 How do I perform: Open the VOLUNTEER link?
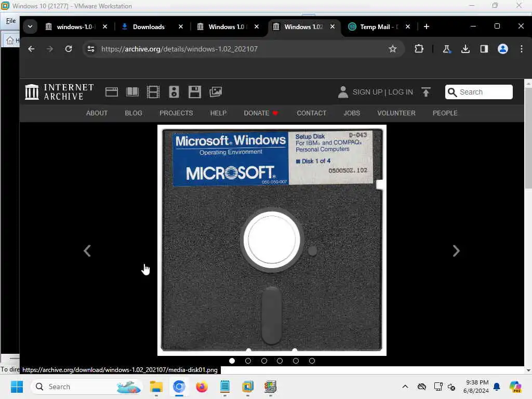click(x=396, y=113)
